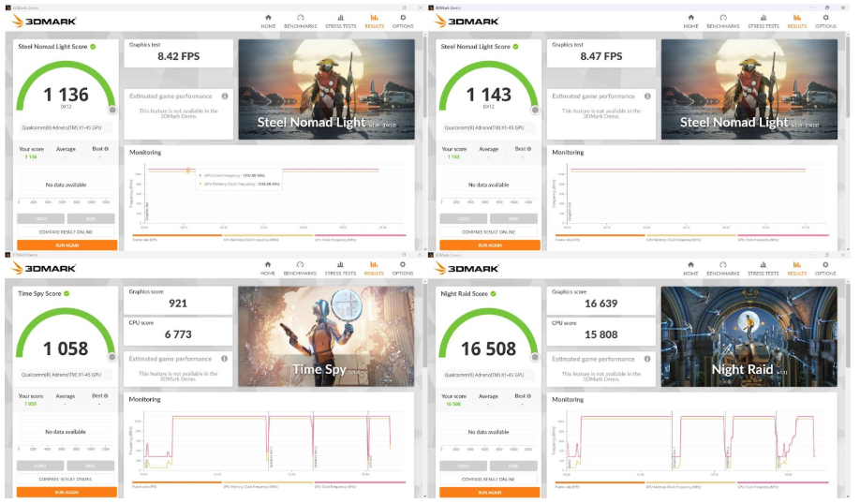Open OPTIONS gear in the Time Spy window
Viewport: 860px width, 504px height.
pos(403,268)
